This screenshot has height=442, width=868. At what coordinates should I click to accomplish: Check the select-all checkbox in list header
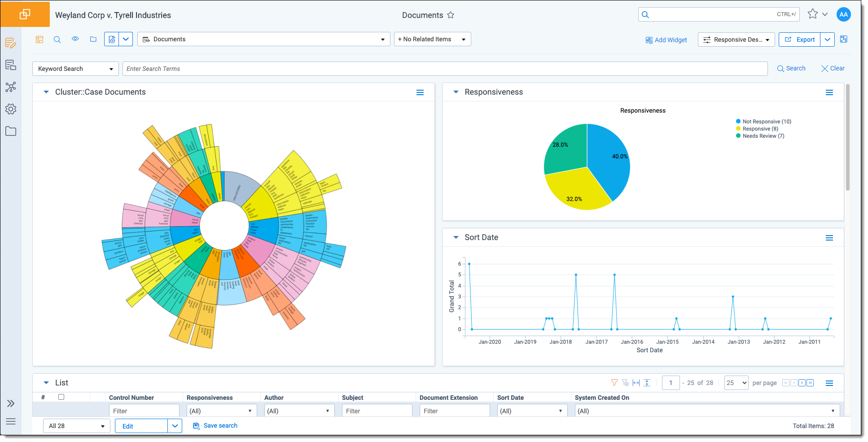(61, 397)
